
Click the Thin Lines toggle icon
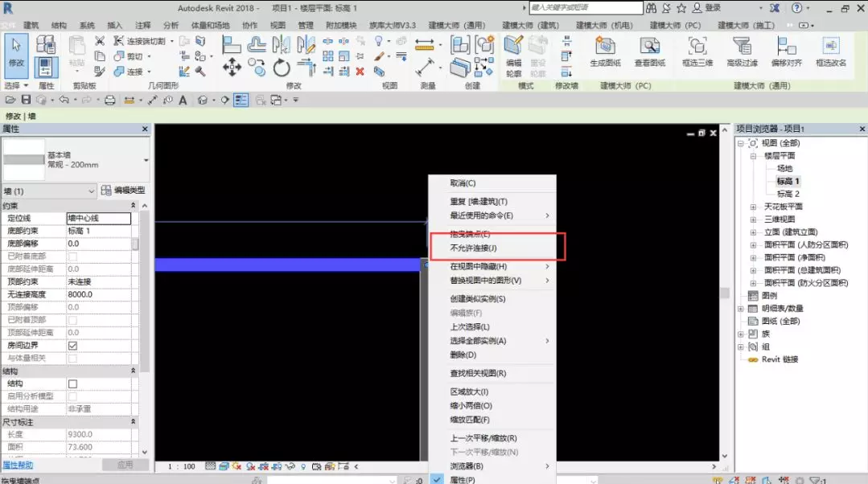point(241,100)
